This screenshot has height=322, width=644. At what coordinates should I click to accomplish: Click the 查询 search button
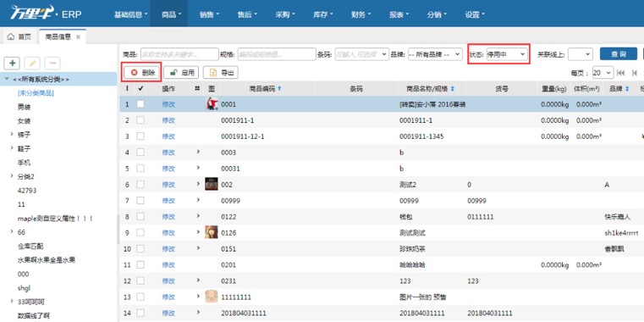(619, 54)
